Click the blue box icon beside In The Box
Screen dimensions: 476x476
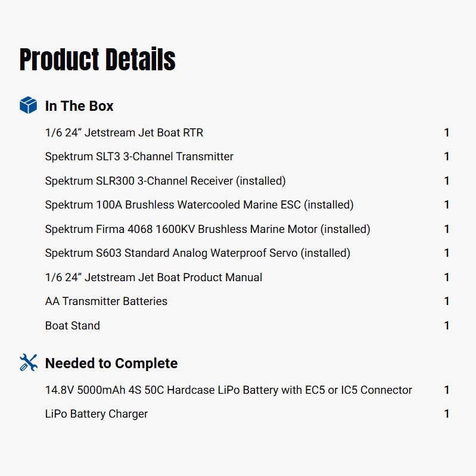pyautogui.click(x=28, y=105)
